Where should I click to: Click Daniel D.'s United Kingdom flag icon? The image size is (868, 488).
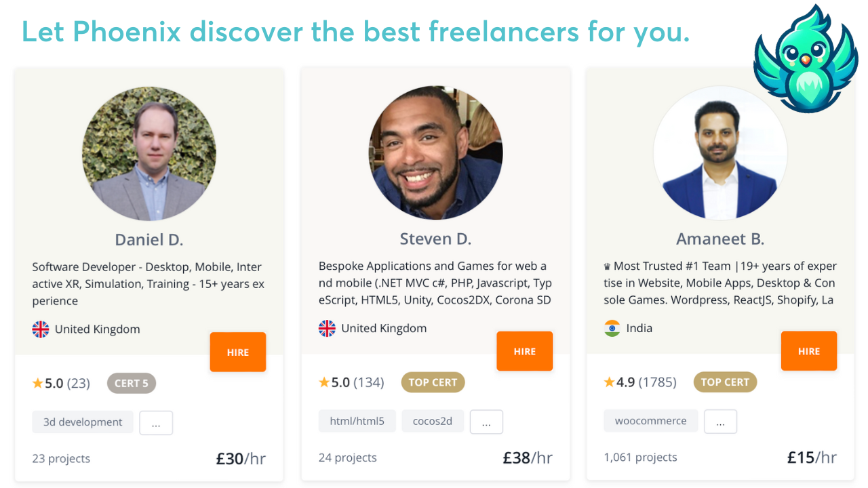pyautogui.click(x=41, y=329)
